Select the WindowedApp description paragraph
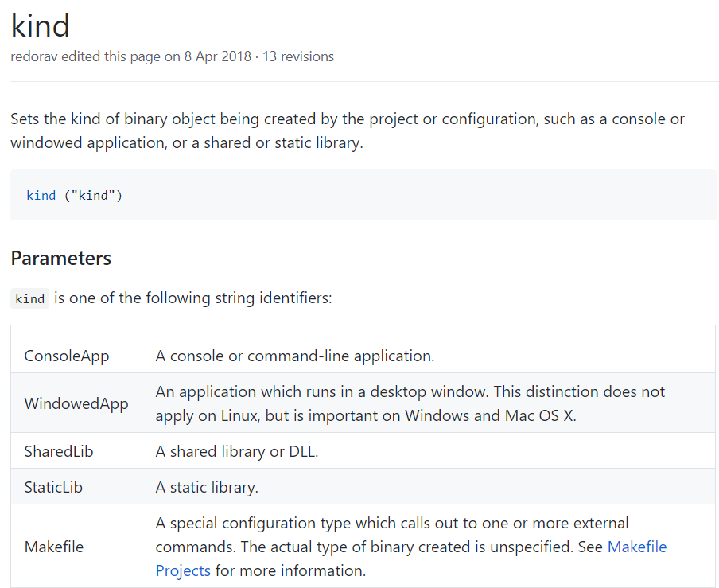The width and height of the screenshot is (719, 588). point(410,403)
